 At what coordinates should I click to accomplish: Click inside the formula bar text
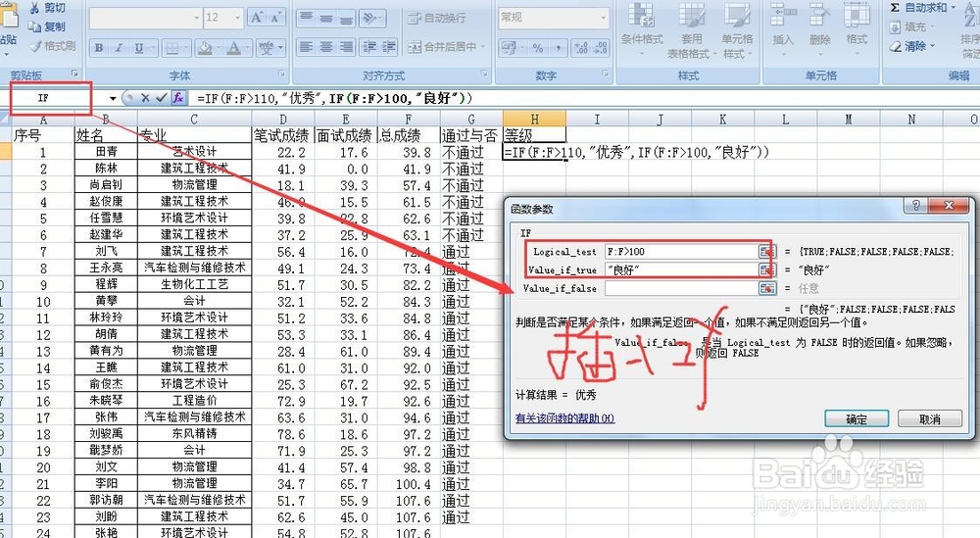coord(335,98)
